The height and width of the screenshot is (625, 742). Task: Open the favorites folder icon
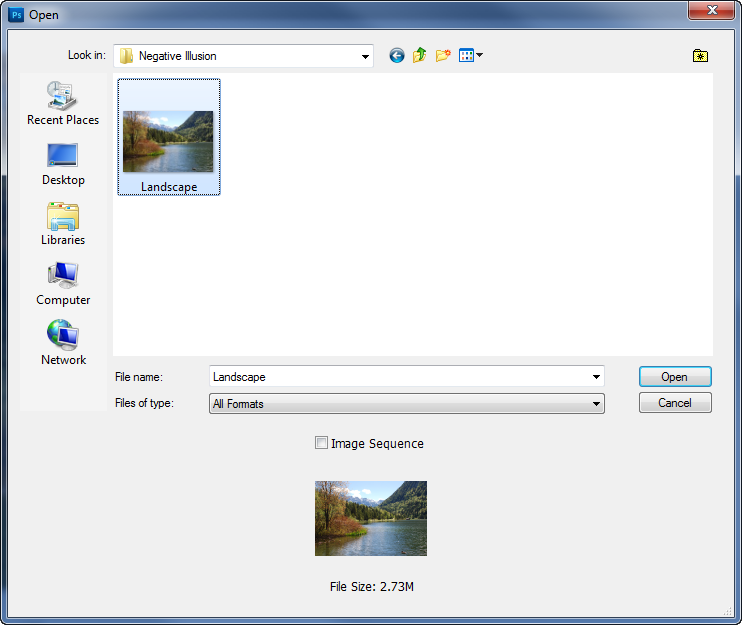pos(700,56)
